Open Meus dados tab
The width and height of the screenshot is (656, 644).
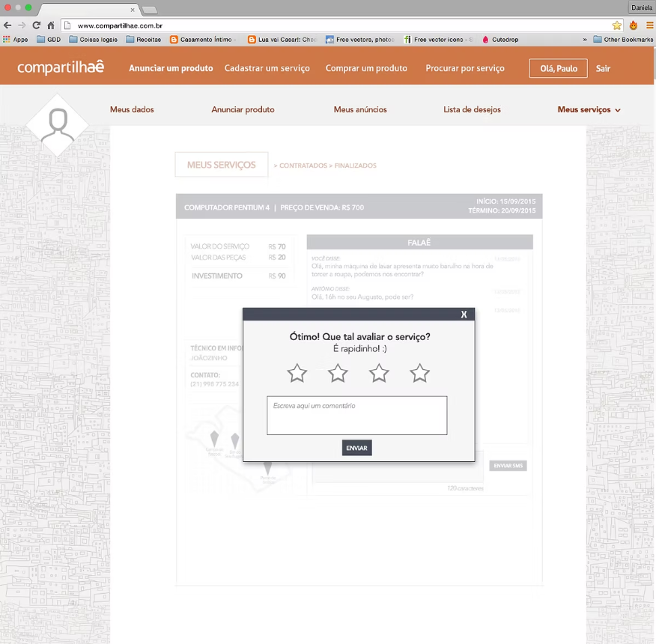132,110
